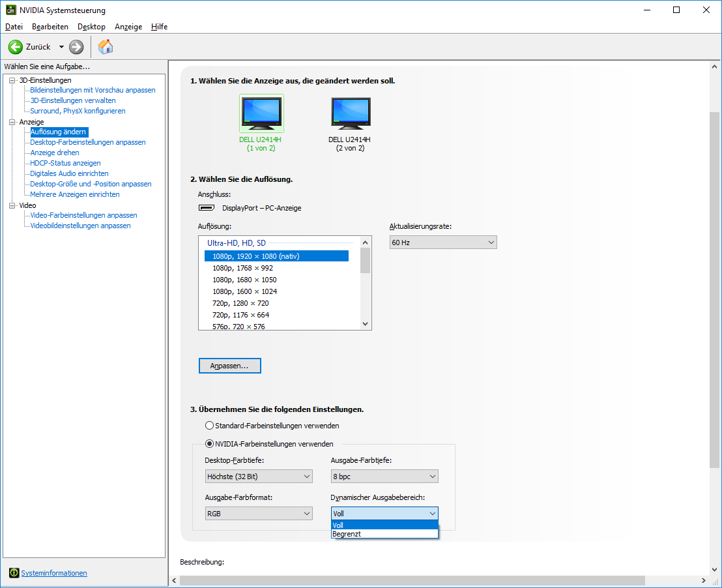Select resolution 1080p, 1600 × 1024
The image size is (722, 588).
(276, 291)
